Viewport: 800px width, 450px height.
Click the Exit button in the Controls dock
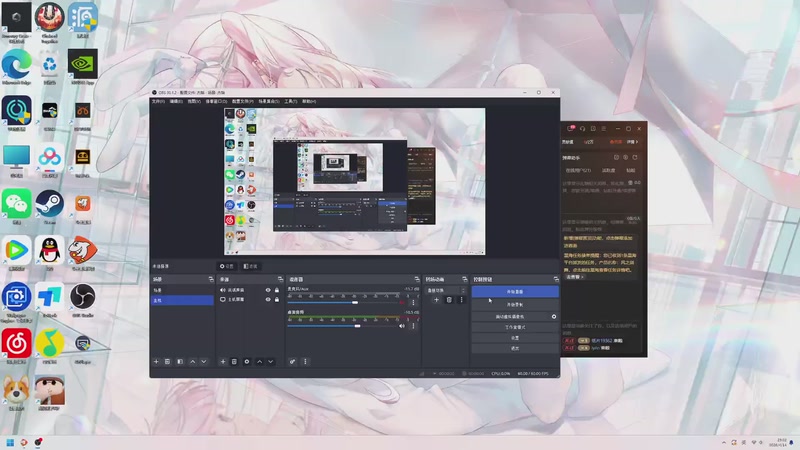point(515,348)
